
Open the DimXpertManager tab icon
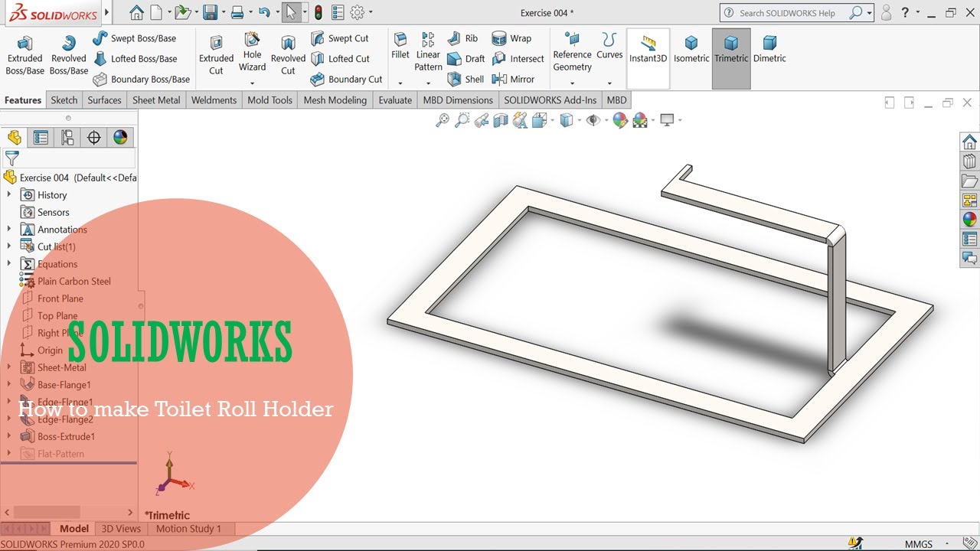click(x=94, y=137)
